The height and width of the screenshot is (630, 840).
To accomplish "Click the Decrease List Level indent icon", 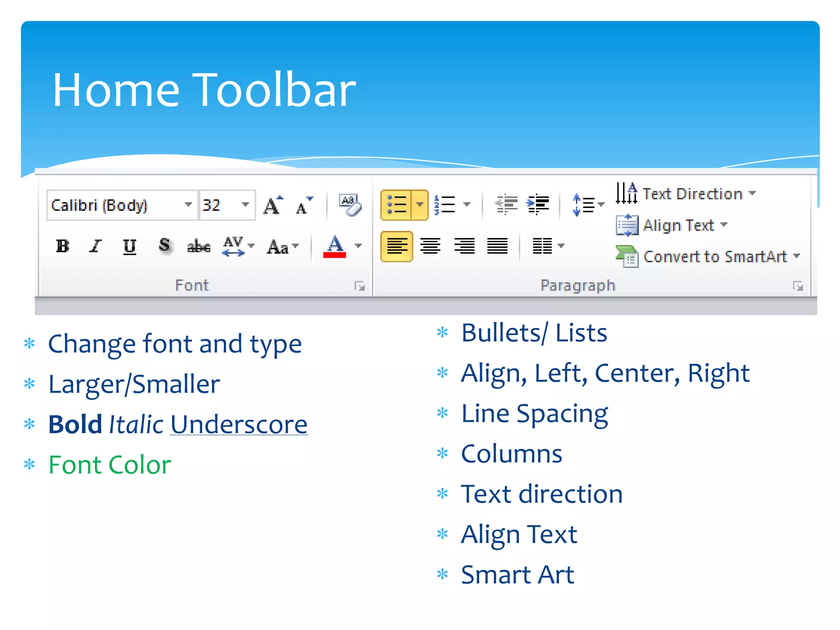I will tap(506, 204).
